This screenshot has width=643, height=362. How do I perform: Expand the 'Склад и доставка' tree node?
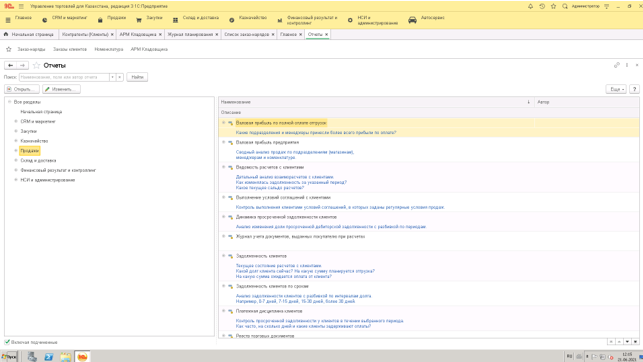click(x=16, y=160)
